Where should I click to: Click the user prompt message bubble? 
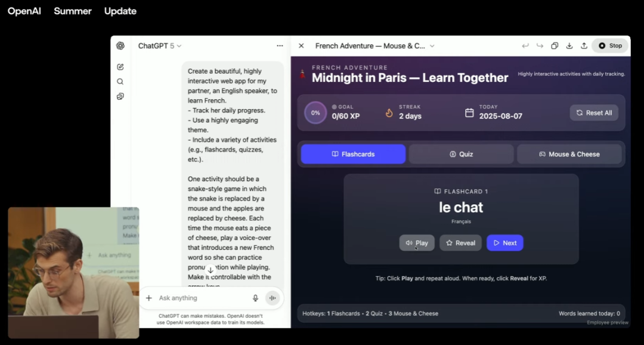point(233,175)
